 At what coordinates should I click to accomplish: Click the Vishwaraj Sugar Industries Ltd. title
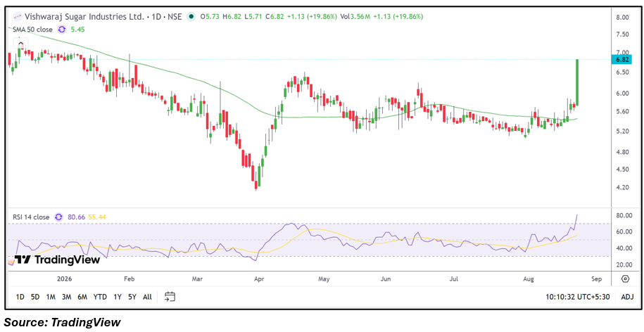(x=84, y=17)
